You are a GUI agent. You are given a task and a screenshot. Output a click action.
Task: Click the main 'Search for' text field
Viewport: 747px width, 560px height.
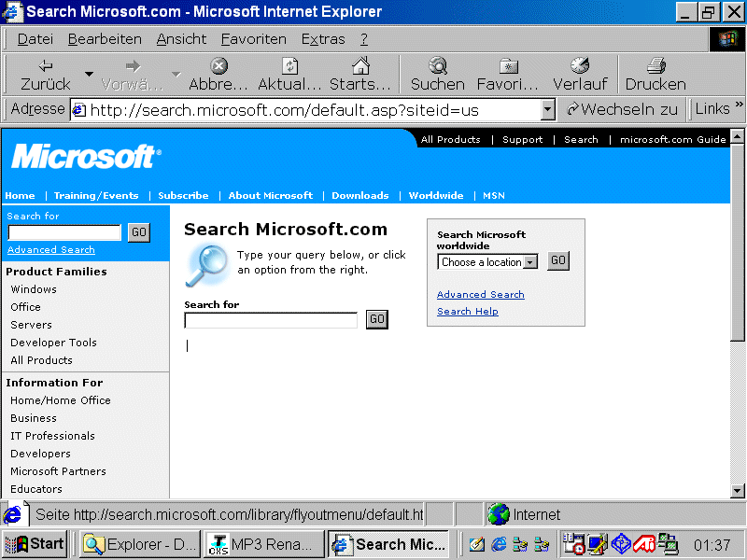tap(271, 320)
